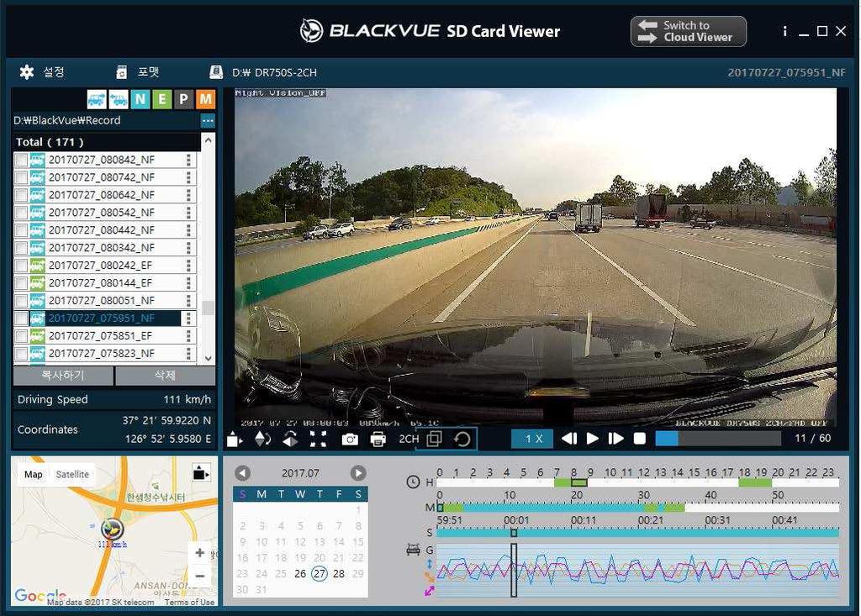This screenshot has height=616, width=861.
Task: Capture a snapshot with camera icon
Action: tap(350, 440)
